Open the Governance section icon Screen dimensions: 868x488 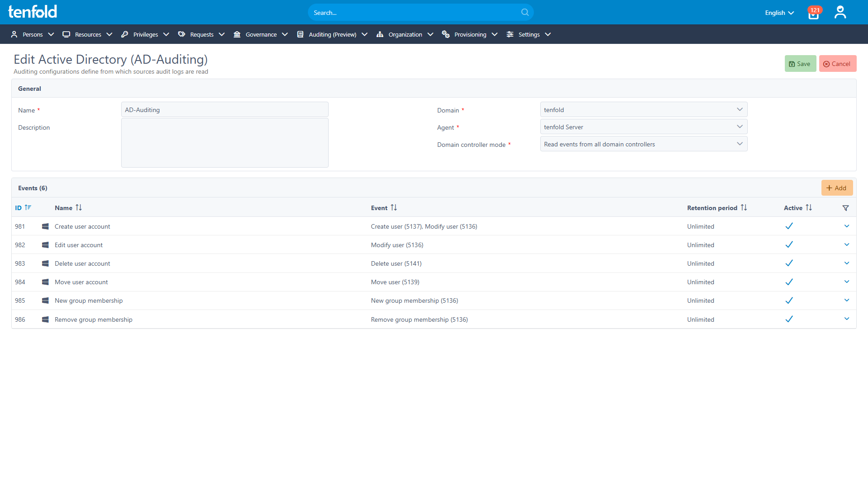coord(237,34)
